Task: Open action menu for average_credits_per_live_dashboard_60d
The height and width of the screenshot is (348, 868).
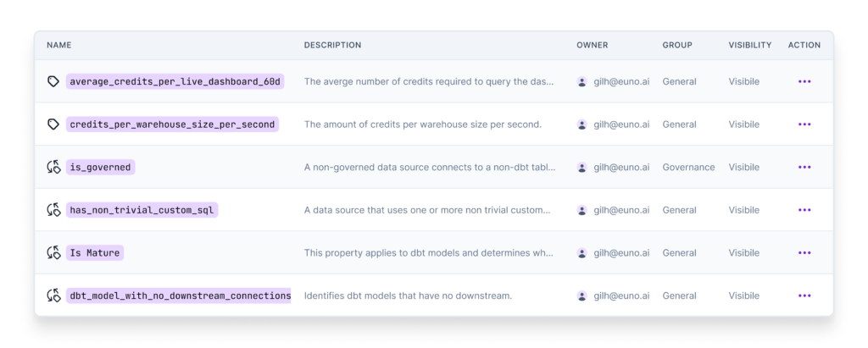Action: click(804, 81)
